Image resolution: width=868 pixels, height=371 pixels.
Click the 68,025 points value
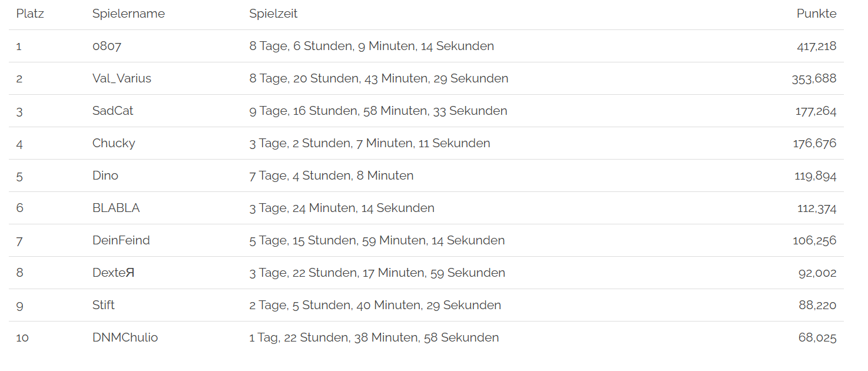pos(817,337)
